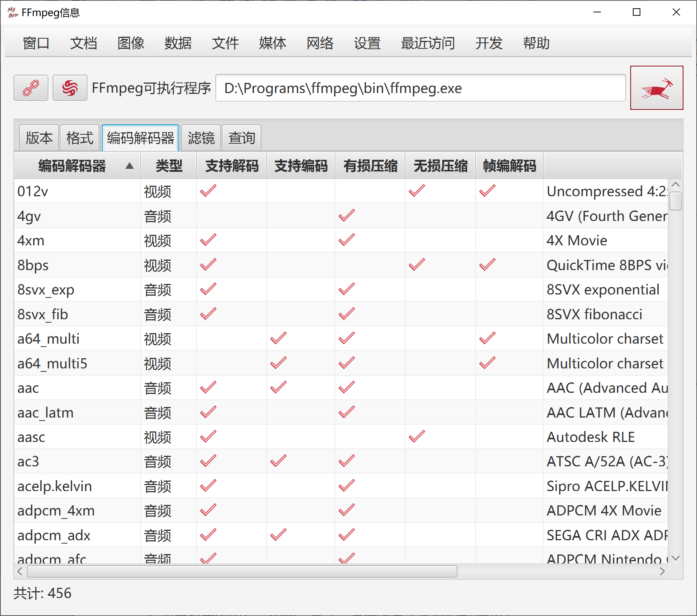This screenshot has width=697, height=616.
Task: Open the 文件 menu
Action: click(225, 43)
